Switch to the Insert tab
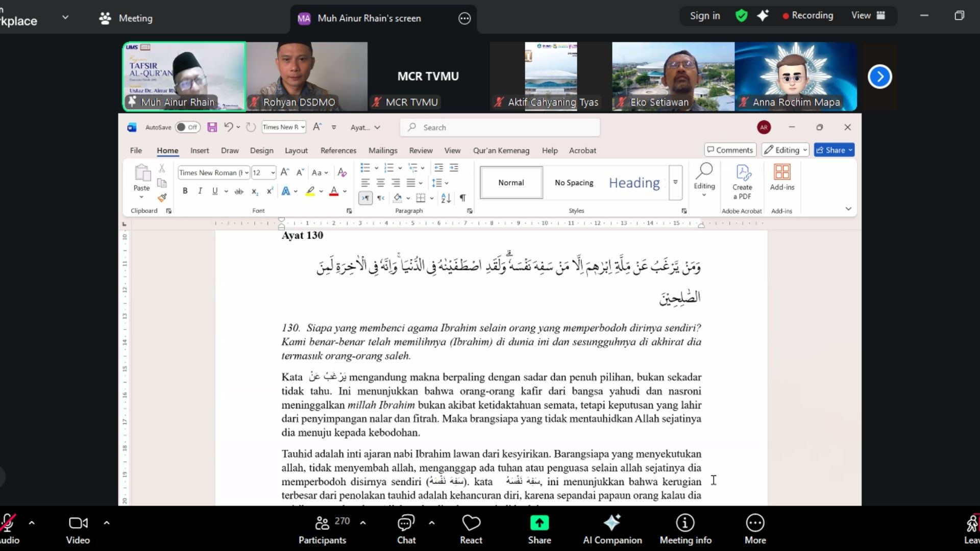This screenshot has height=551, width=980. point(200,151)
